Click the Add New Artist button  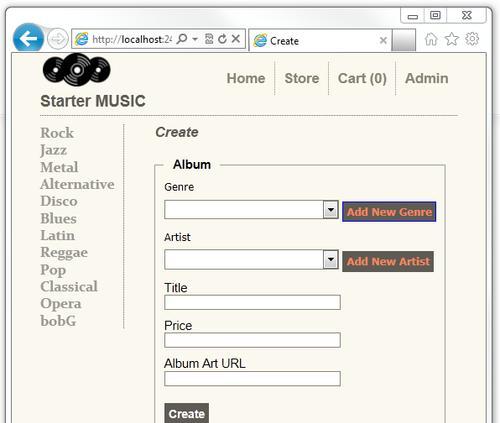pyautogui.click(x=388, y=261)
